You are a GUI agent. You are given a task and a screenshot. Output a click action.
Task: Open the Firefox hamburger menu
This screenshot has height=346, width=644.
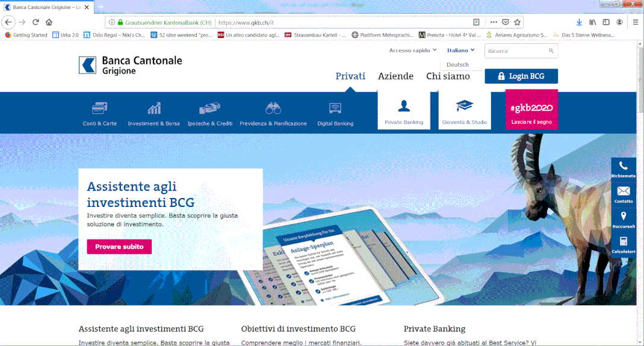point(636,22)
